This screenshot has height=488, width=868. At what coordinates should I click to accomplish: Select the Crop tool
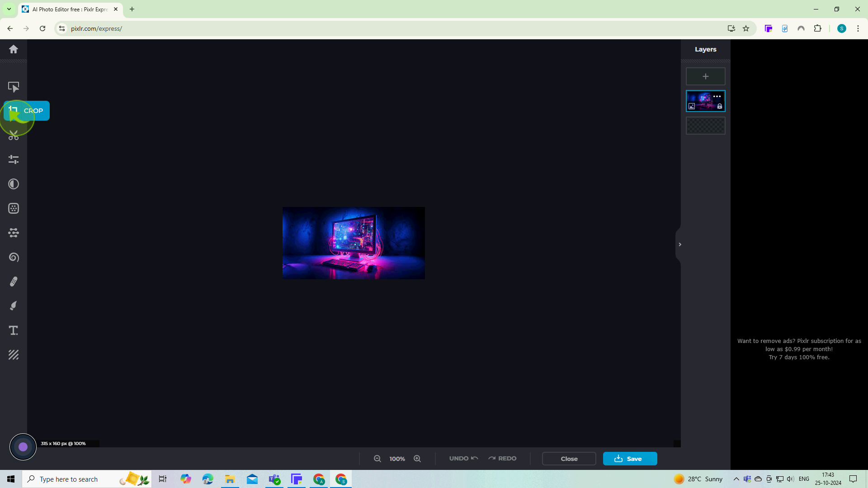pos(26,111)
